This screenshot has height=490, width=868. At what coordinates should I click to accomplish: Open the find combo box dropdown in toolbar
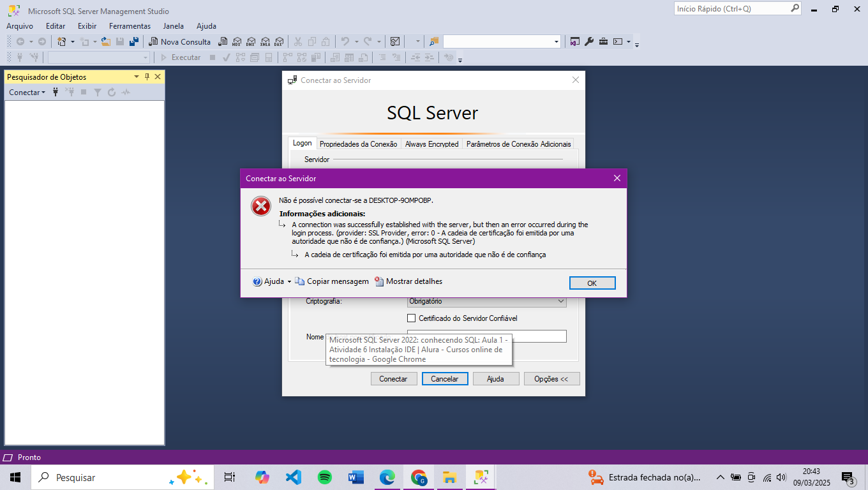(x=556, y=41)
